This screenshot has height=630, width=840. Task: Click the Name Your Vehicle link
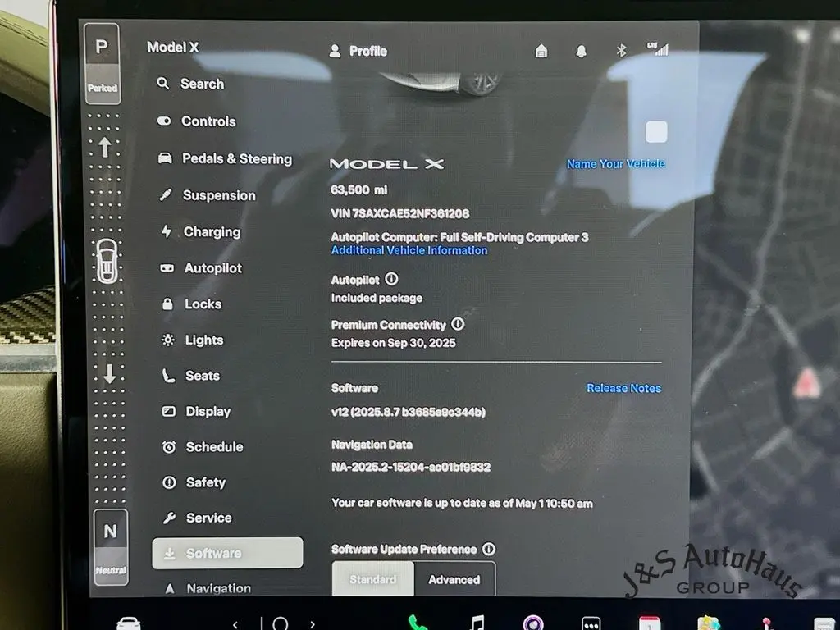616,163
